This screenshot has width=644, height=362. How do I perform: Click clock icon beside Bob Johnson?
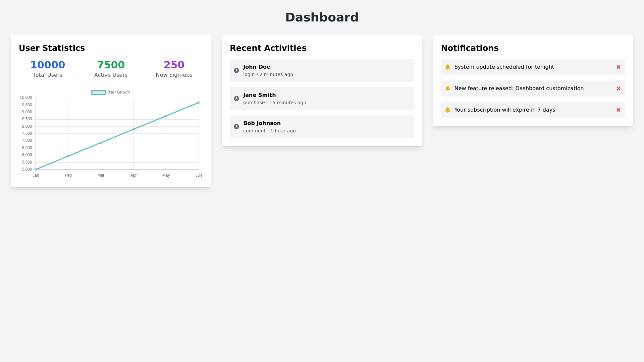236,127
